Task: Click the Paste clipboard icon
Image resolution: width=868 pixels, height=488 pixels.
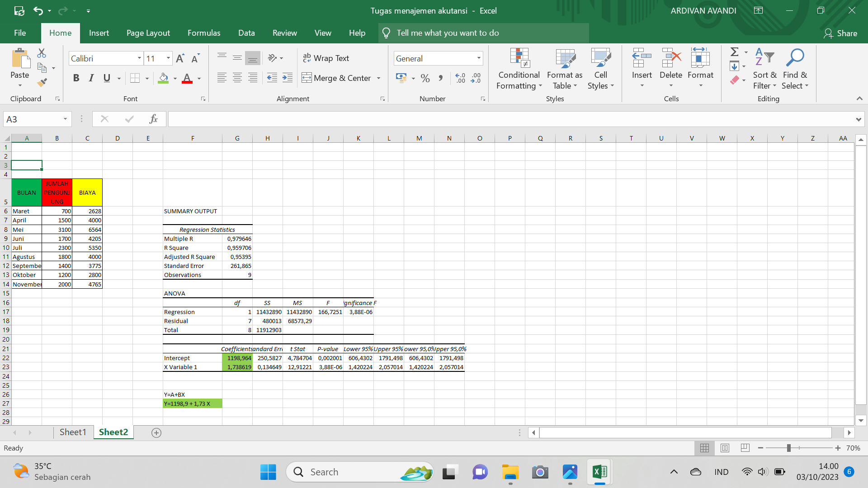Action: click(x=20, y=59)
